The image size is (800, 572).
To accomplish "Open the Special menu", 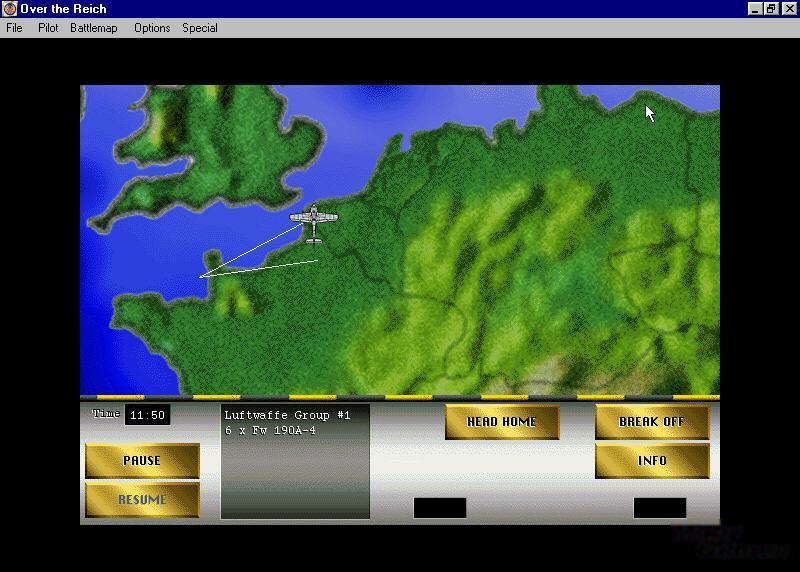I will (200, 28).
